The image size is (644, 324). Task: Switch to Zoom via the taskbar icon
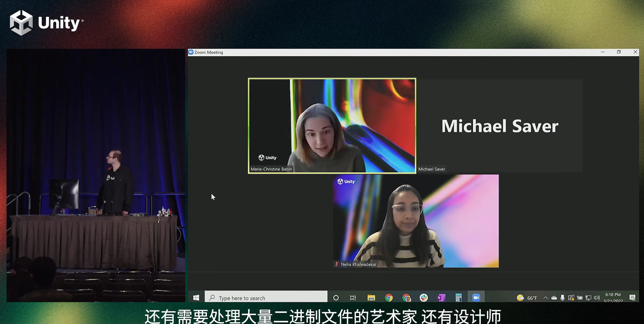coord(476,298)
